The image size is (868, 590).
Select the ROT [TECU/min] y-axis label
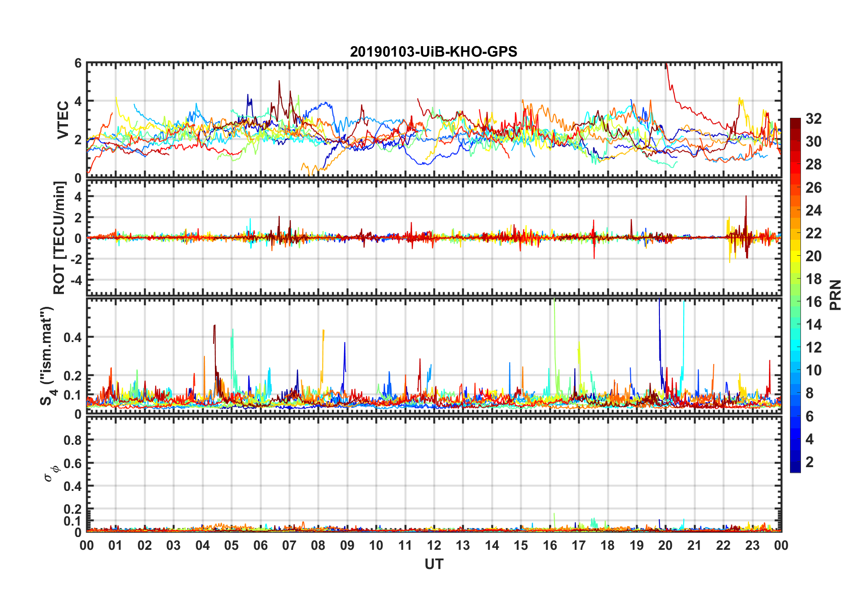(60, 238)
